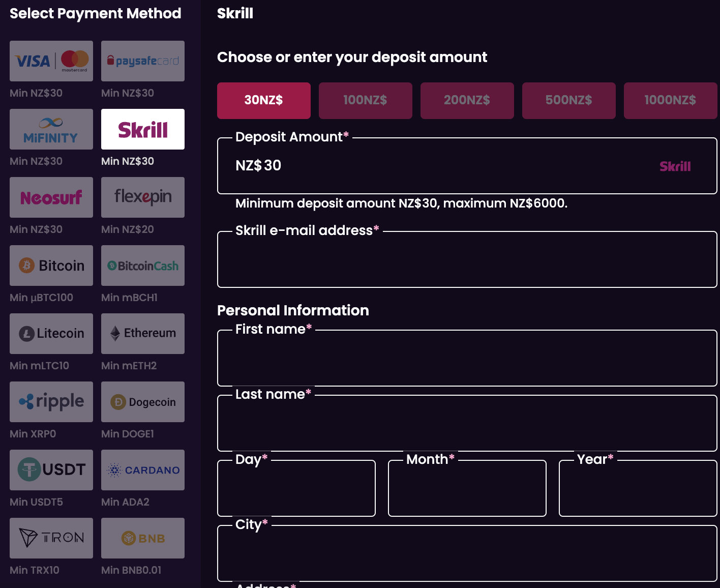This screenshot has height=588, width=720.
Task: Select Visa Mastercard payment method
Action: pos(51,61)
